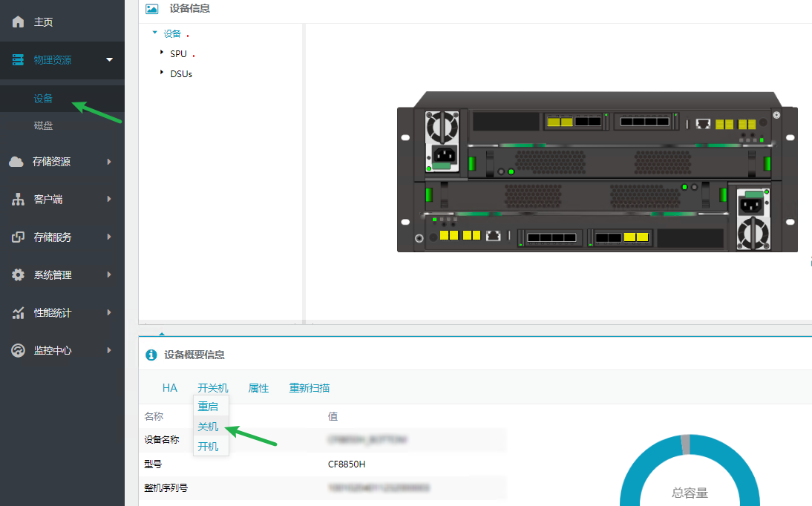Expand the SPU tree node arrow

point(162,53)
